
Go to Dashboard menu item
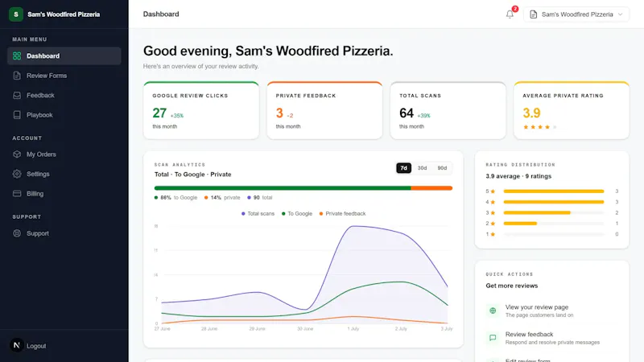pos(64,56)
